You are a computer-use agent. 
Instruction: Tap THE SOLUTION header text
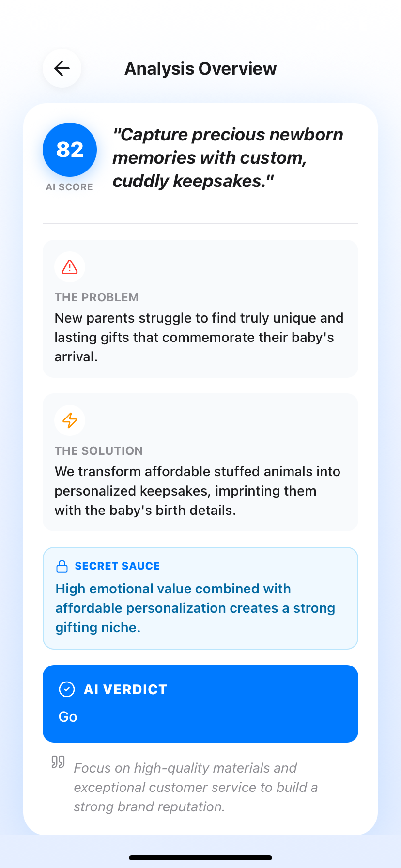98,450
